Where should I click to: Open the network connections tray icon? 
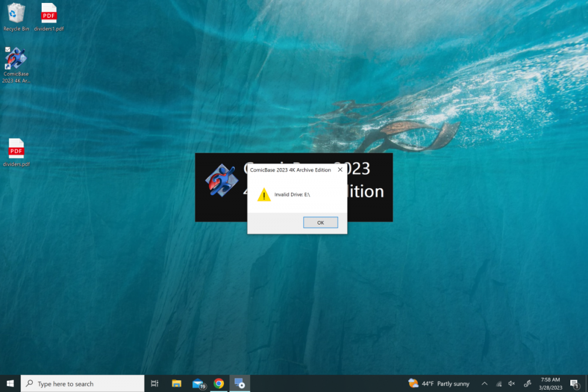tap(499, 384)
